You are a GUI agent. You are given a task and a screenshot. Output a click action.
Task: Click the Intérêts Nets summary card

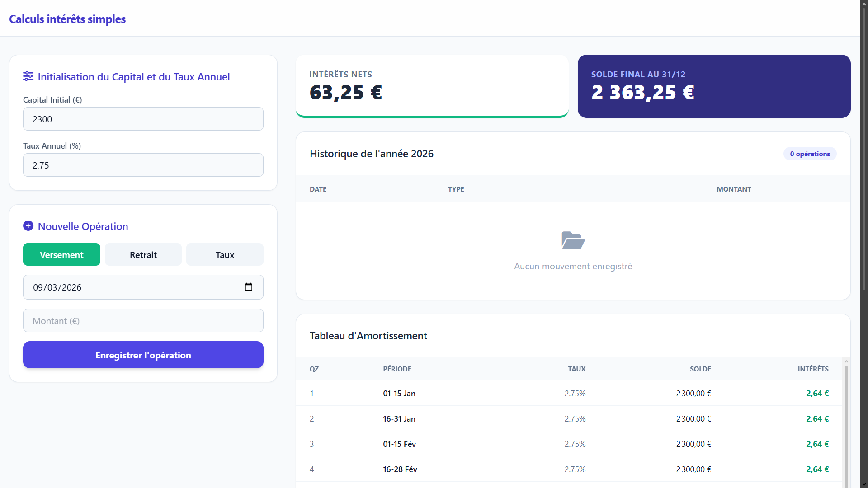tap(432, 86)
